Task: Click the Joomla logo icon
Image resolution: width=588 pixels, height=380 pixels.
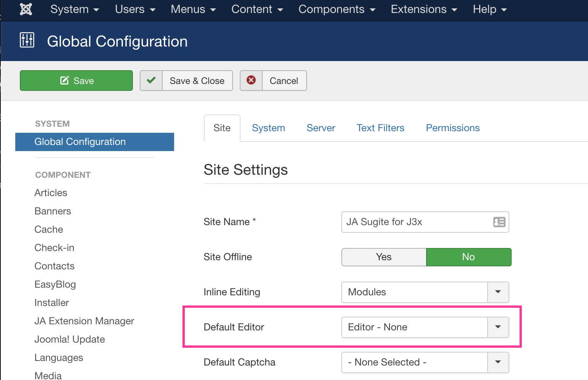Action: [26, 9]
